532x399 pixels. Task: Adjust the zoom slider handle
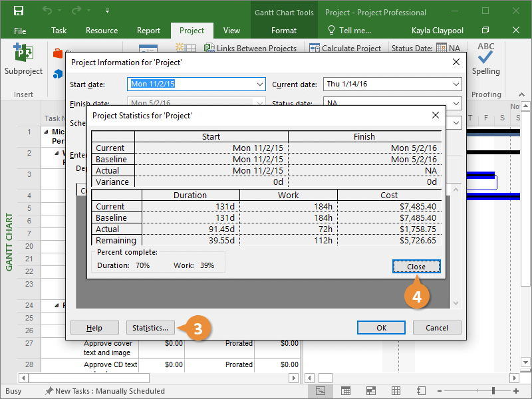coord(493,391)
